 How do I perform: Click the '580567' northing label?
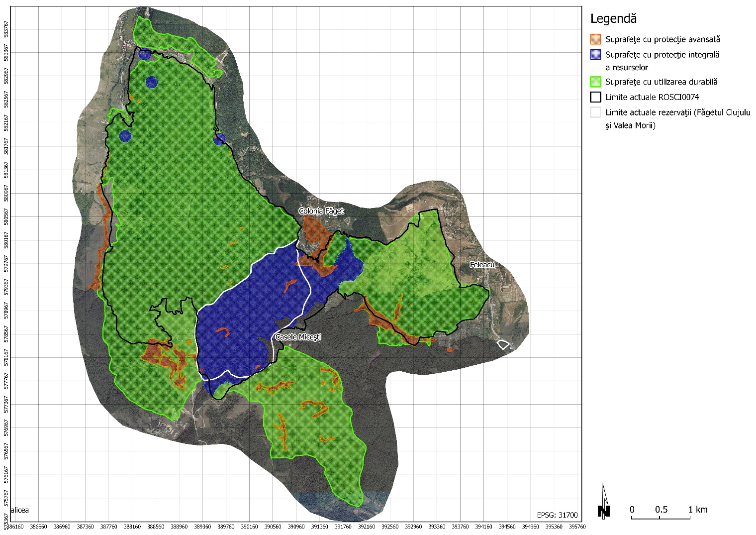(x=6, y=216)
